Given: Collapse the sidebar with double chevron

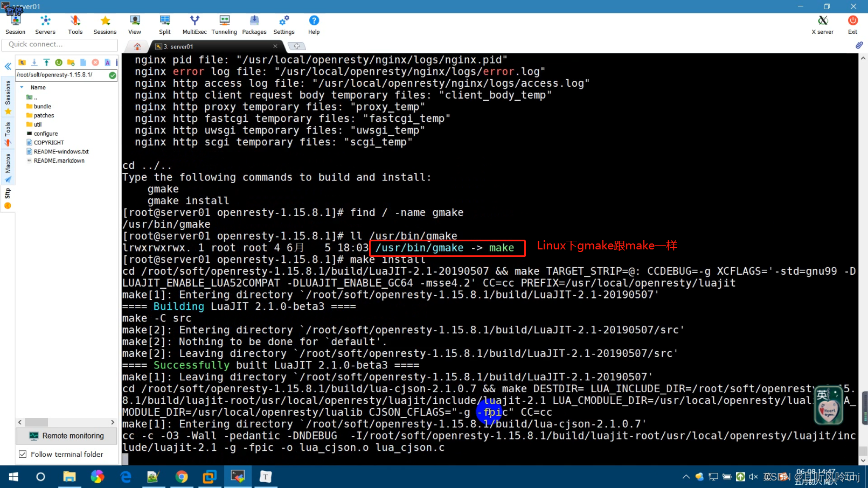Looking at the screenshot, I should (8, 67).
